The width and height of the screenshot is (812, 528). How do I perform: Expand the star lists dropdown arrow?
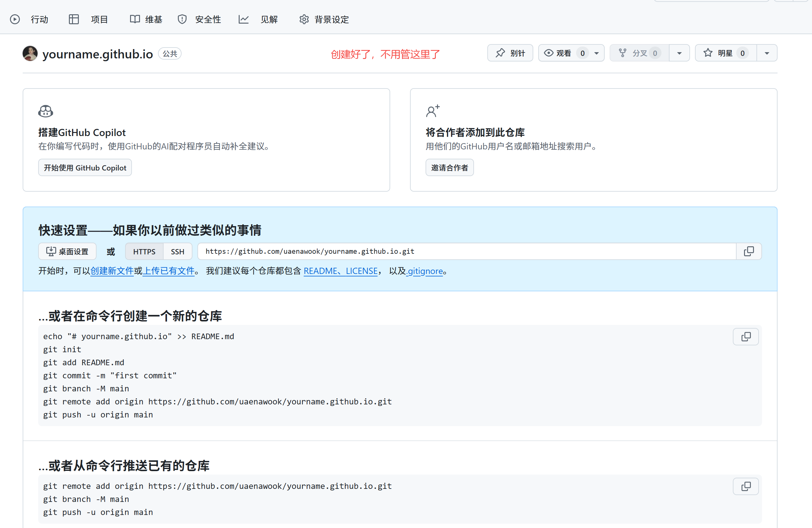[x=767, y=53]
